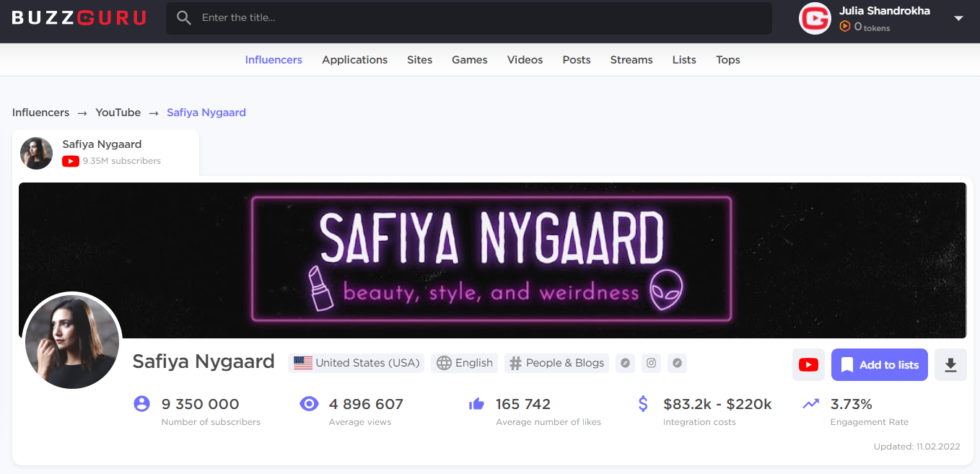This screenshot has width=980, height=474.
Task: Click the 9 350 000 subscribers value
Action: click(x=200, y=404)
